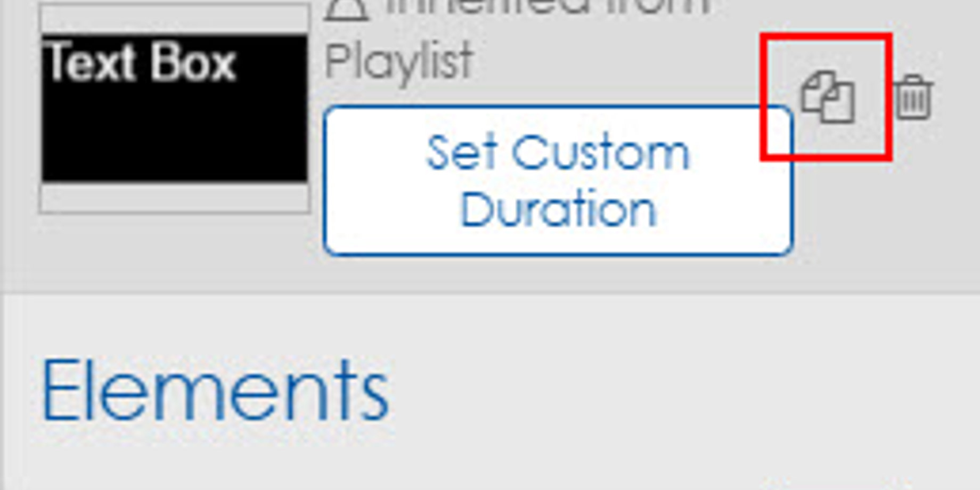980x490 pixels.
Task: Click the white Text Box label in thumbnail
Action: point(142,63)
